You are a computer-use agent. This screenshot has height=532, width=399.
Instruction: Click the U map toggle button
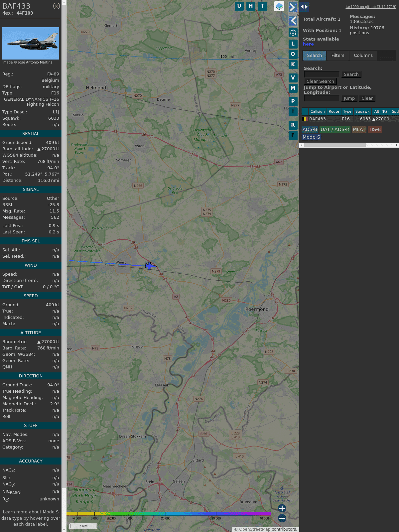tap(239, 6)
